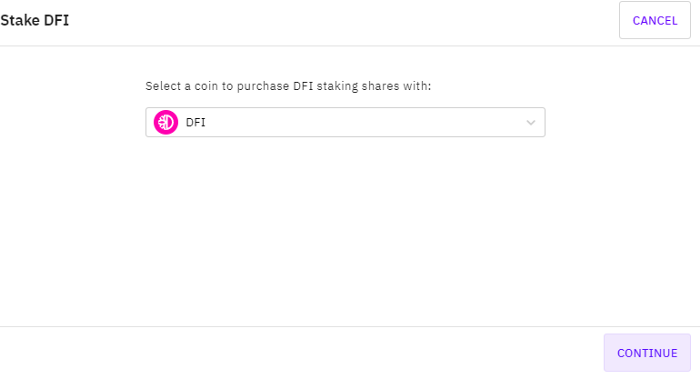The height and width of the screenshot is (378, 700).
Task: Click the pink DFI coin icon
Action: 166,122
